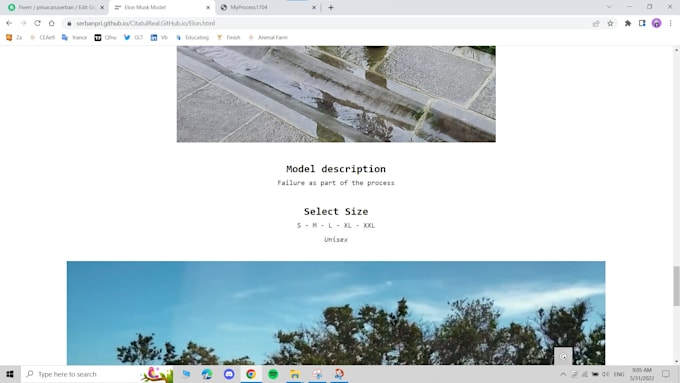Open the browser home page
This screenshot has height=383, width=680.
click(52, 23)
